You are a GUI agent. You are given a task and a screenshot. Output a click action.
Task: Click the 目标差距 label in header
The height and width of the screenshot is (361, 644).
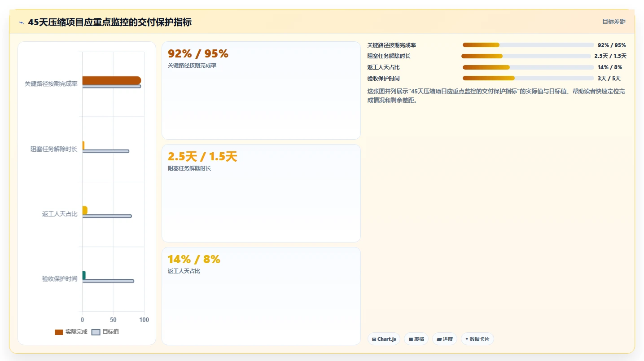pyautogui.click(x=614, y=22)
